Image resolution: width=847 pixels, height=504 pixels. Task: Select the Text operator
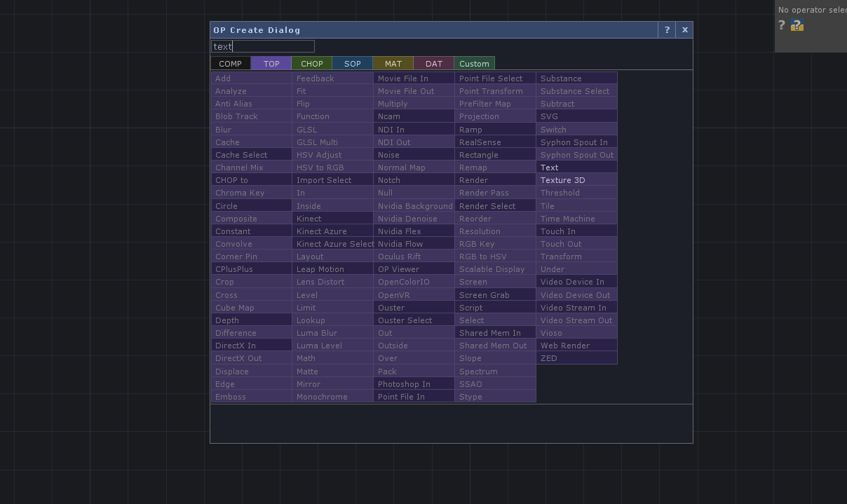tap(577, 168)
